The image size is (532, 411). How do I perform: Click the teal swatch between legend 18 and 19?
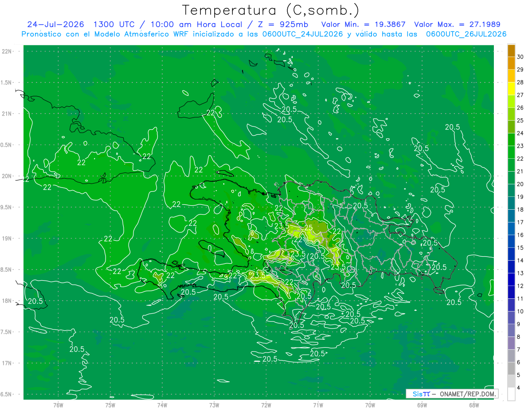tap(512, 203)
